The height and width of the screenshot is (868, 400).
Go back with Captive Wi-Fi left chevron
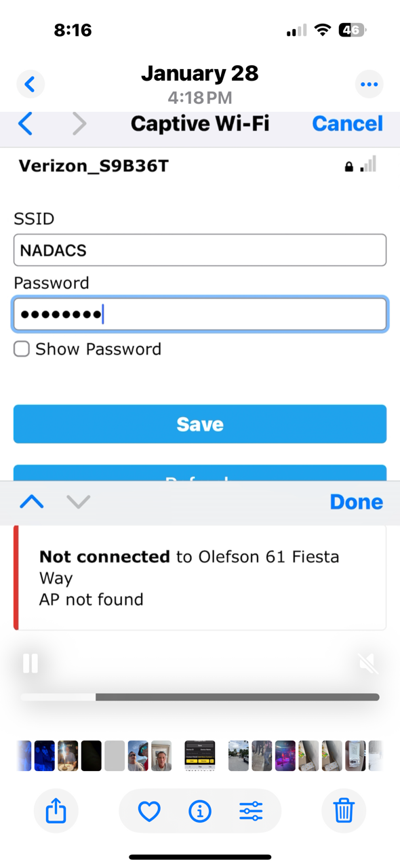(x=26, y=123)
